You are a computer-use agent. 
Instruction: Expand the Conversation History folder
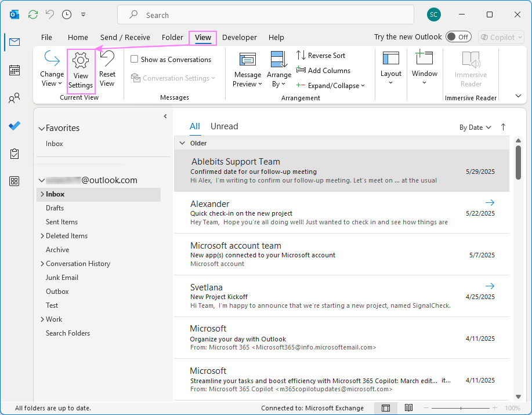[42, 264]
